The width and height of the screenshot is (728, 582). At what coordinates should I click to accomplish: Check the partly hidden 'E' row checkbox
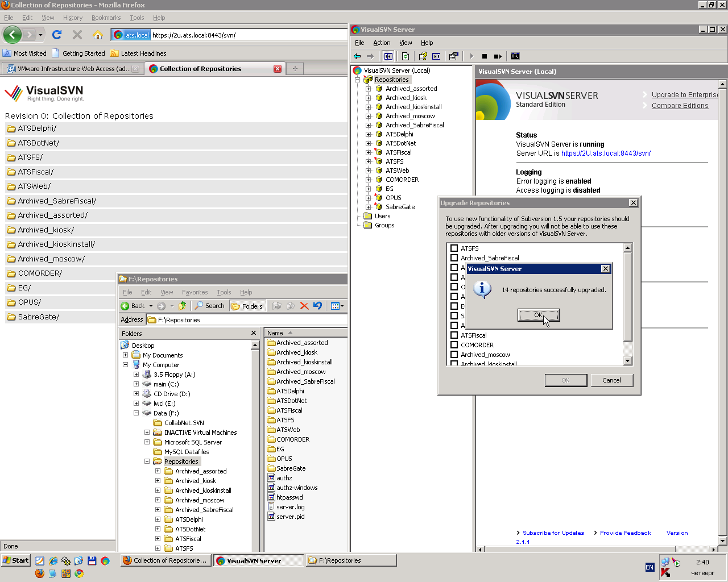pos(454,306)
